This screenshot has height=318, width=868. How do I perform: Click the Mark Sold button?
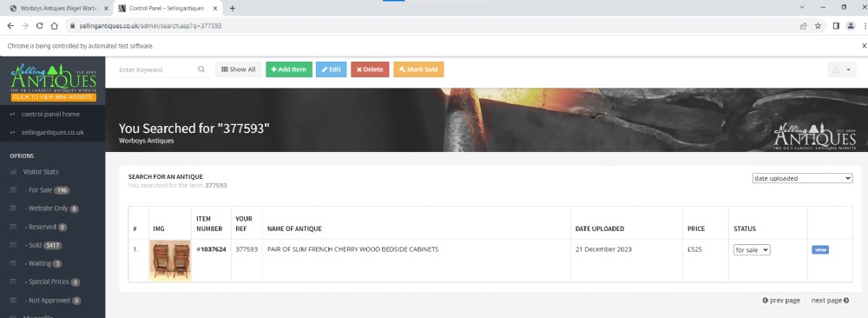(418, 70)
